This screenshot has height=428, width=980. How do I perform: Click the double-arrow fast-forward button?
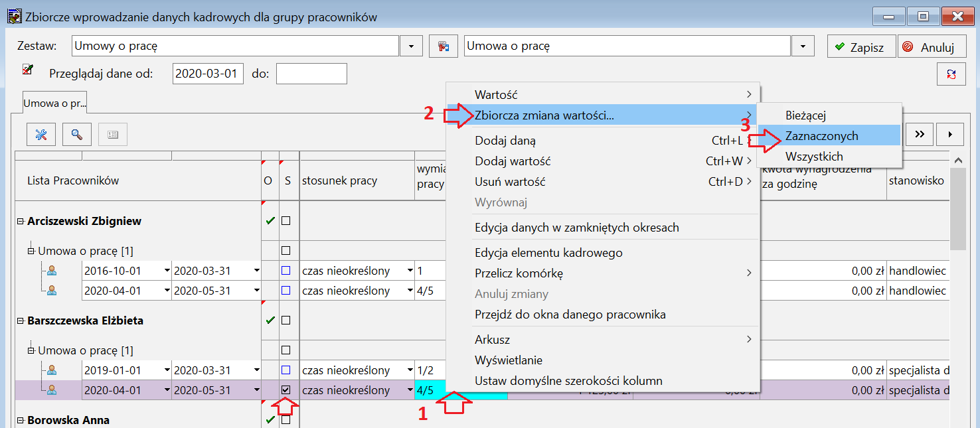920,134
